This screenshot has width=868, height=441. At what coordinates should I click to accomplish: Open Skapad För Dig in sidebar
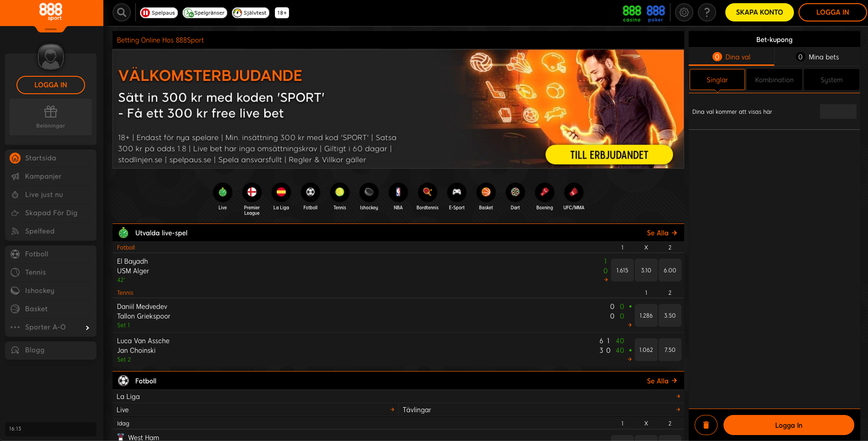pyautogui.click(x=51, y=213)
